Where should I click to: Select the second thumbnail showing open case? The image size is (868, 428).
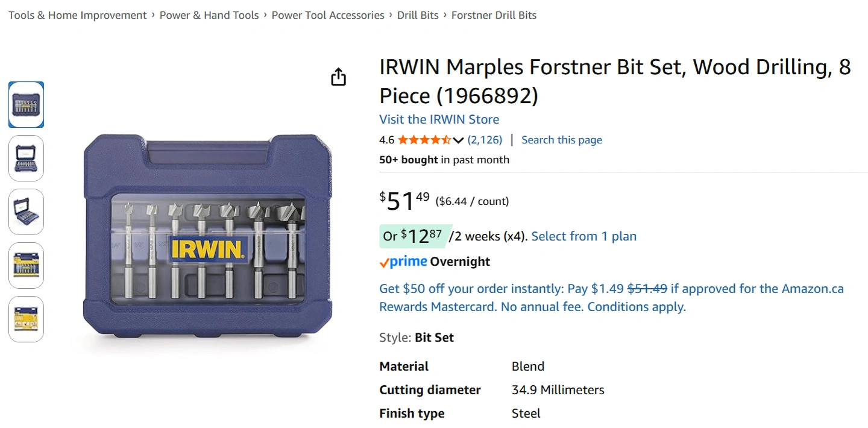click(26, 159)
